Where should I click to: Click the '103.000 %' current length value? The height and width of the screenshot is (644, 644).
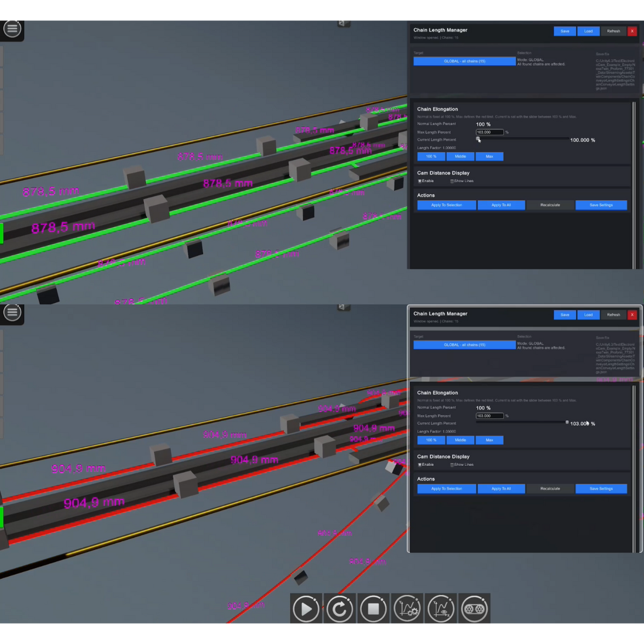(583, 423)
